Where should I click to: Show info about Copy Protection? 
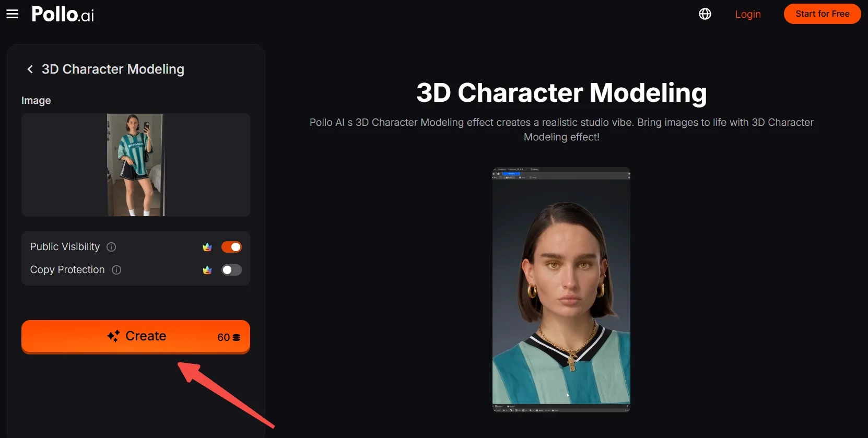116,270
